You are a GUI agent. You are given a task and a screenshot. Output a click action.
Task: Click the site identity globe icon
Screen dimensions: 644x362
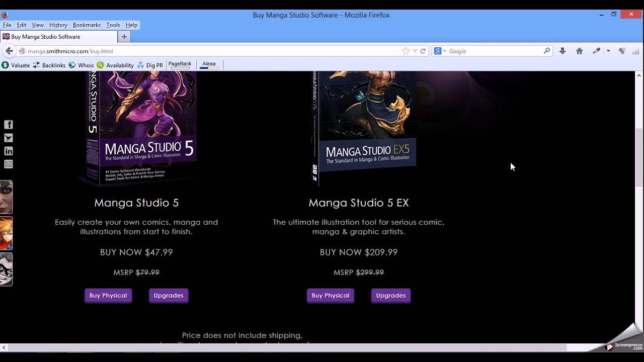pyautogui.click(x=22, y=51)
